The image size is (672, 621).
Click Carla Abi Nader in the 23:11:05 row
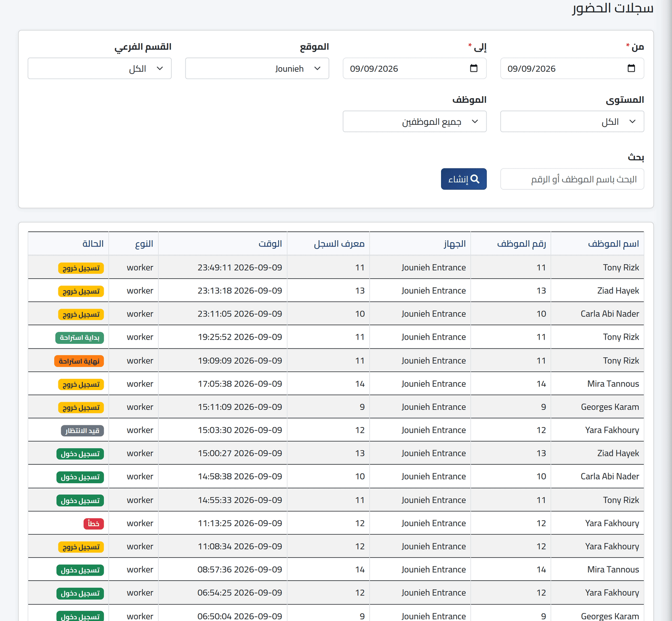[610, 314]
